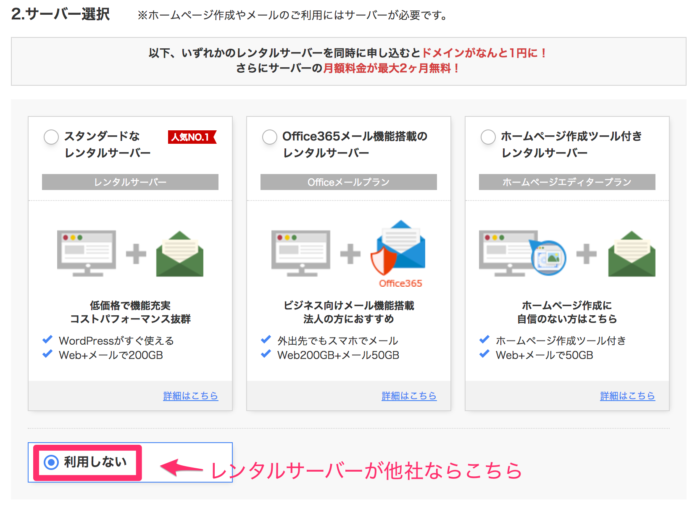Open 詳細はこちら link in the ホームページエディタープラン card
The width and height of the screenshot is (700, 512).
tap(627, 396)
